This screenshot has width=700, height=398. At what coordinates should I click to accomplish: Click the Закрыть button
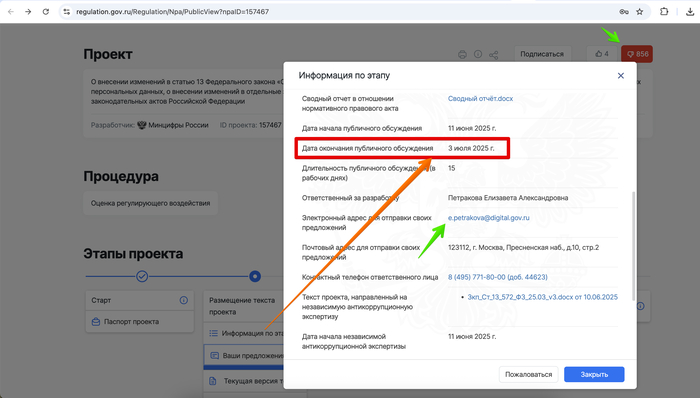point(594,374)
